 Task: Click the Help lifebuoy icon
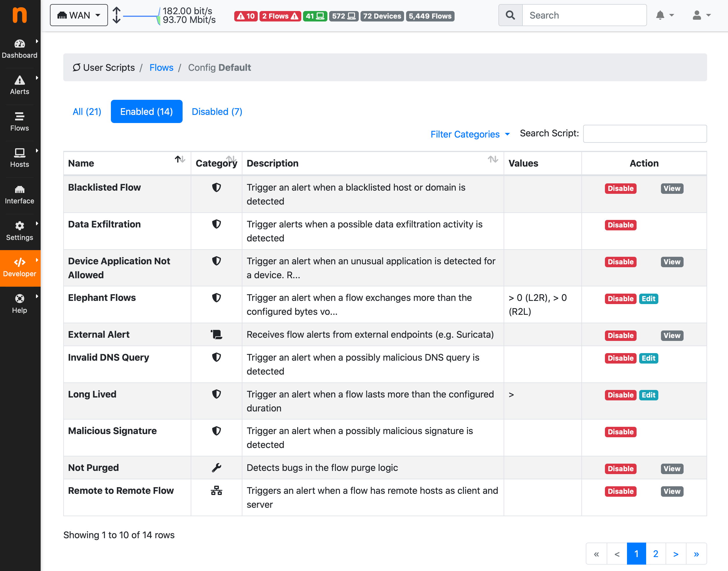19,299
